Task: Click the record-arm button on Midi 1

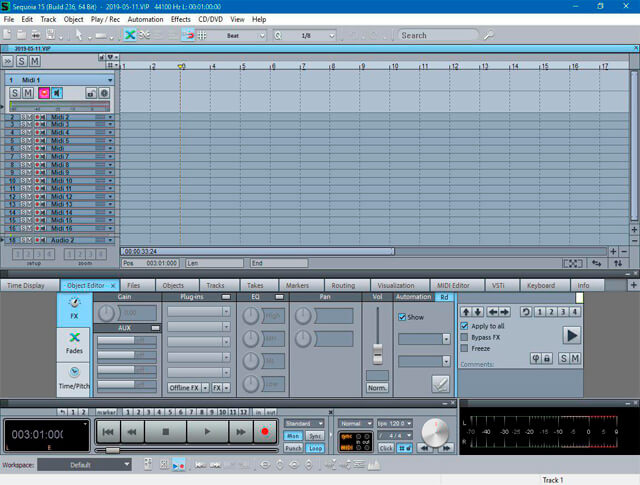Action: tap(44, 93)
